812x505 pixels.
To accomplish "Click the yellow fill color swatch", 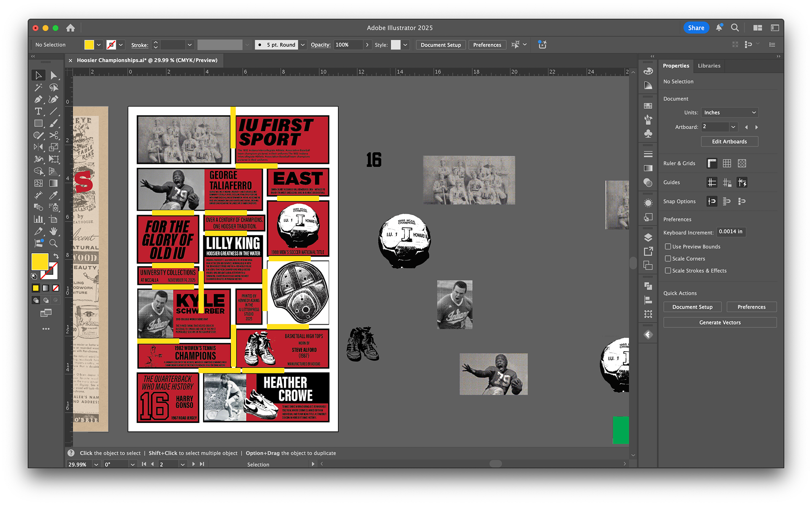I will tap(40, 262).
